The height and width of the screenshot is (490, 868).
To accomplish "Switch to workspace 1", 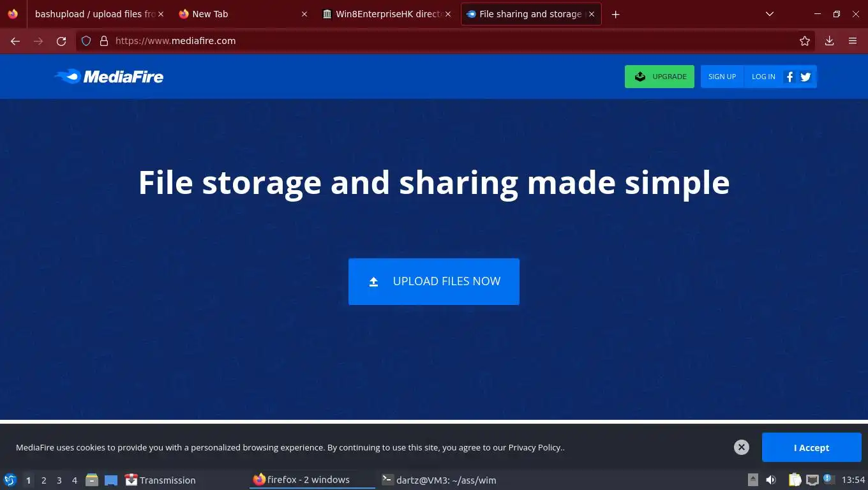I will [28, 480].
